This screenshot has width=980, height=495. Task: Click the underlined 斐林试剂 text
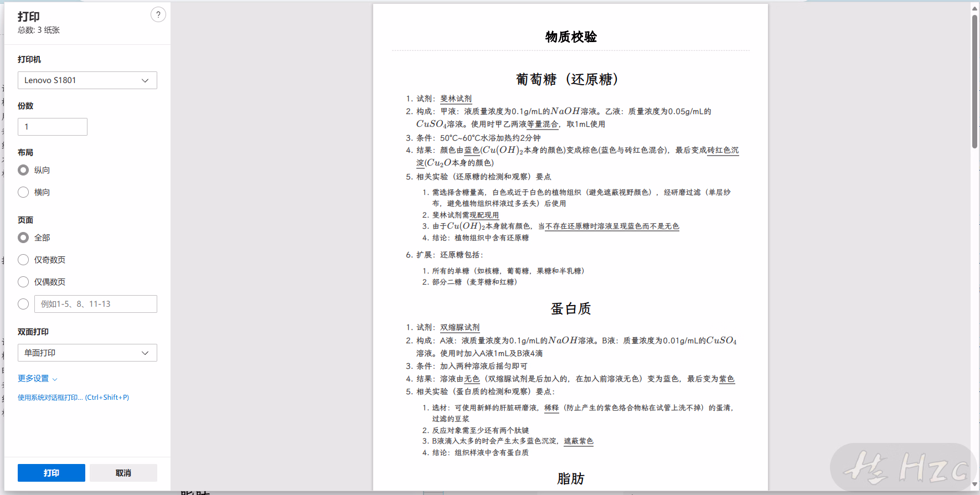456,99
